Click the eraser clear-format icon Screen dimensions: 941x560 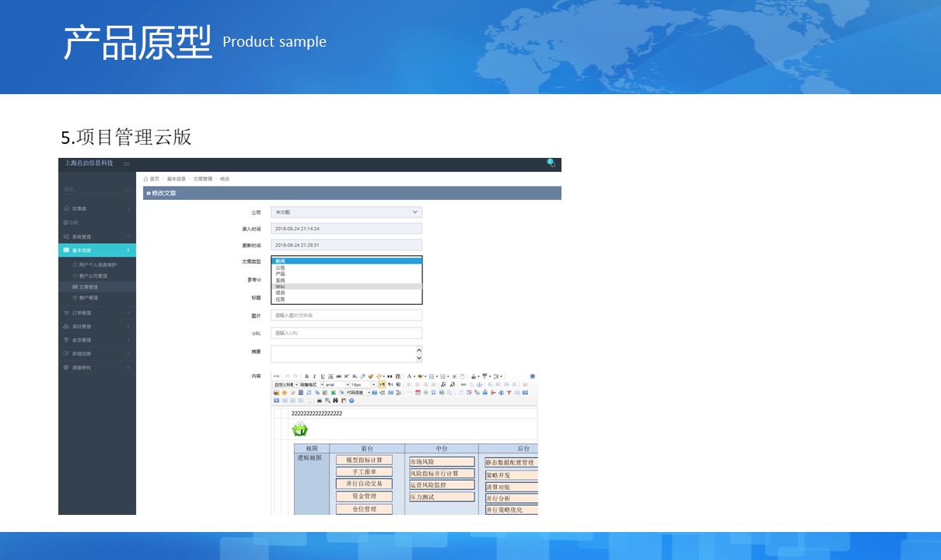click(362, 376)
